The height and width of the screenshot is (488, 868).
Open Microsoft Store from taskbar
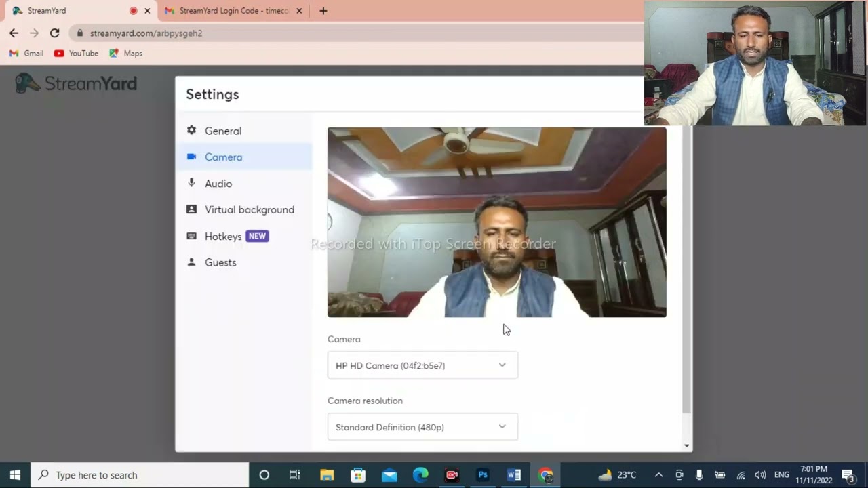tap(358, 475)
